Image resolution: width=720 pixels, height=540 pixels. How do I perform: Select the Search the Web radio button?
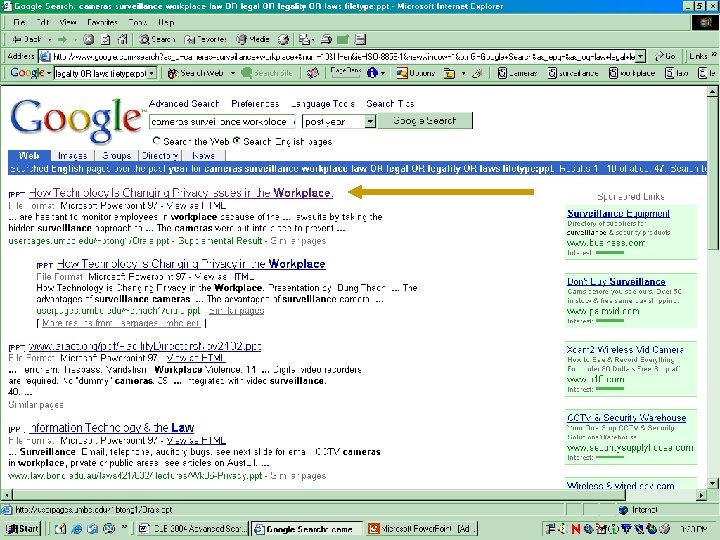pos(156,141)
